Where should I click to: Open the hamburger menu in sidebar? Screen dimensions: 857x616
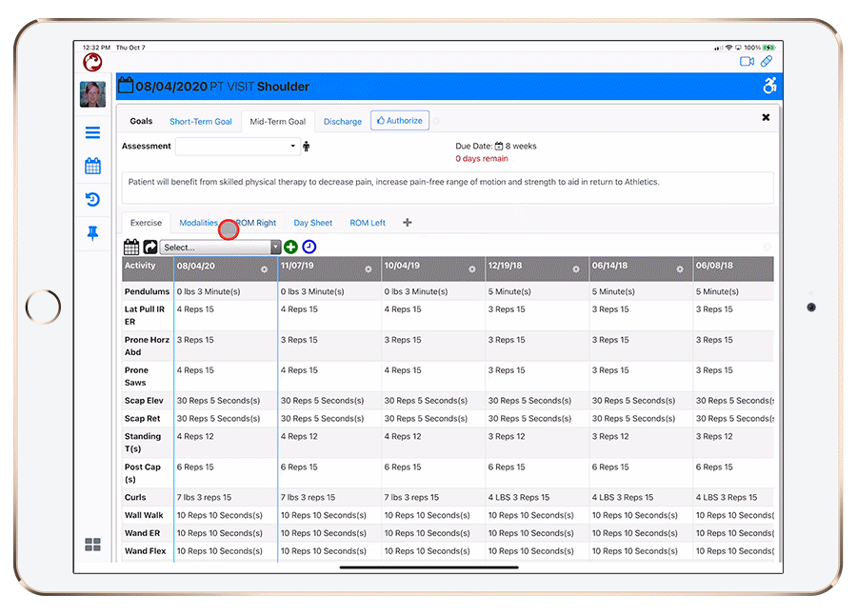click(93, 133)
